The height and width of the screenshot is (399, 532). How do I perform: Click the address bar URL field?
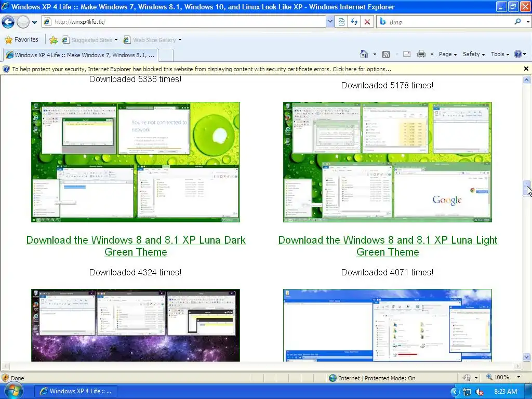[x=184, y=22]
